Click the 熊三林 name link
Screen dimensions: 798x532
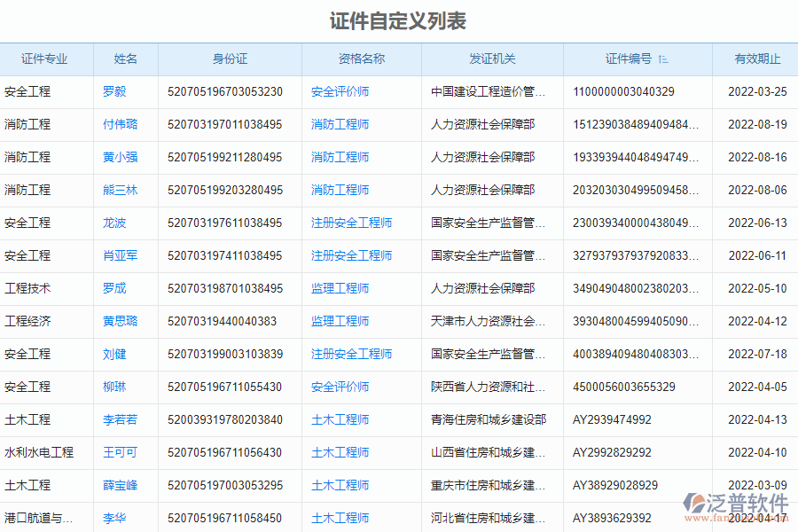pos(120,190)
